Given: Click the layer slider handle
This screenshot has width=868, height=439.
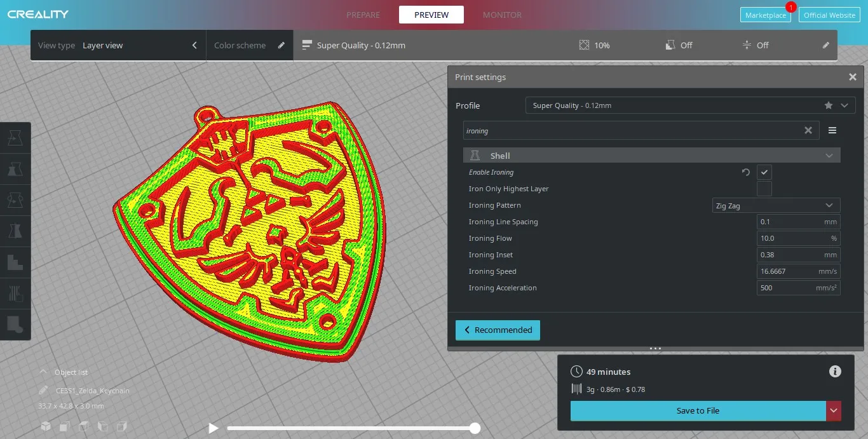Looking at the screenshot, I should coord(475,428).
